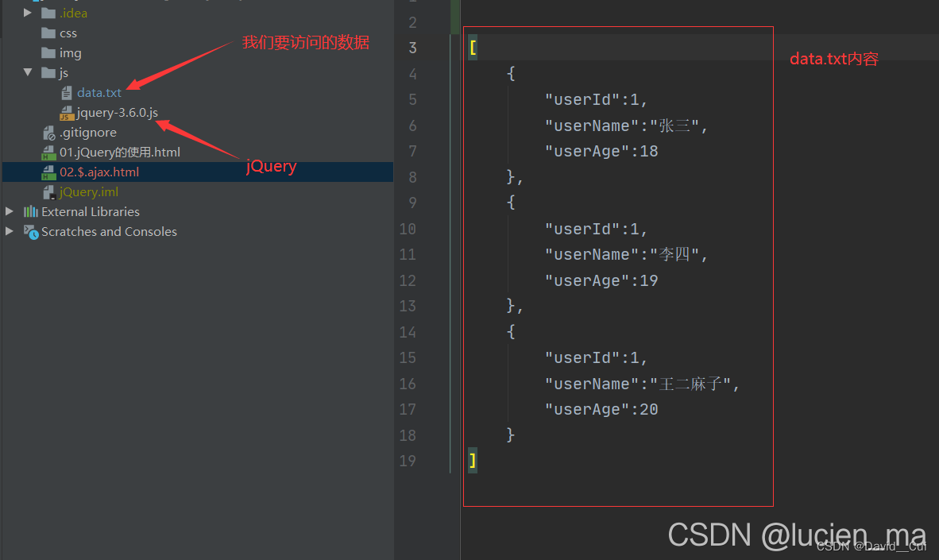Select the img folder in project tree

tap(71, 52)
